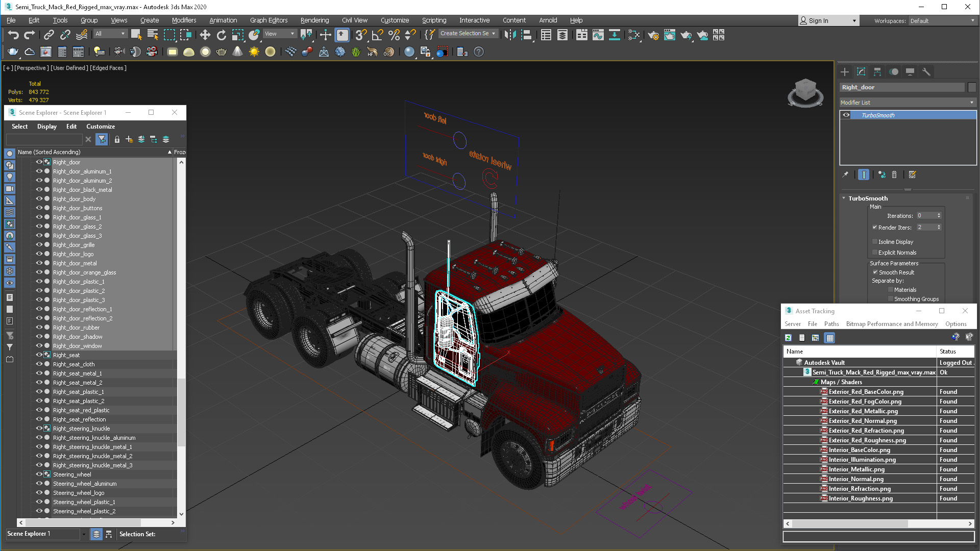Click Configure Modifier Sets icon
Image resolution: width=980 pixels, height=551 pixels.
click(913, 174)
